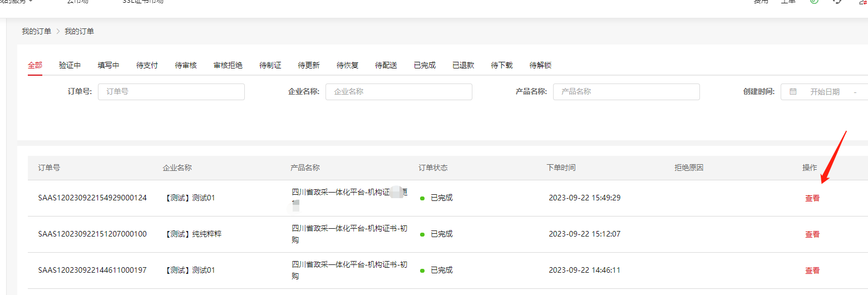Open the 审核拒绝 tab
868x295 pixels.
(228, 65)
